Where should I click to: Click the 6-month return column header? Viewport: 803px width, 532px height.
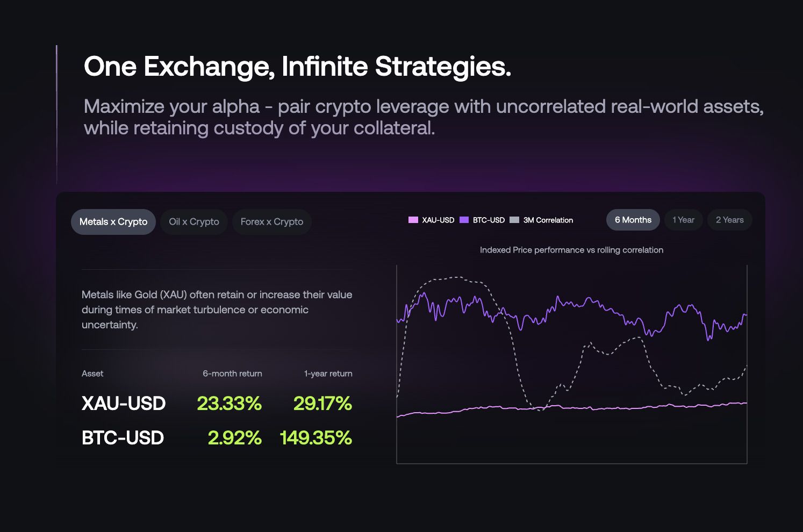(x=232, y=373)
